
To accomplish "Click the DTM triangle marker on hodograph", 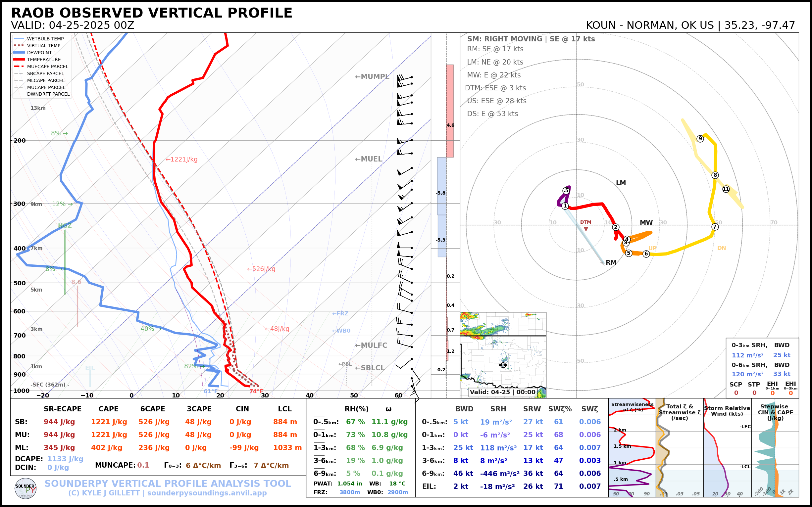I will click(x=586, y=229).
